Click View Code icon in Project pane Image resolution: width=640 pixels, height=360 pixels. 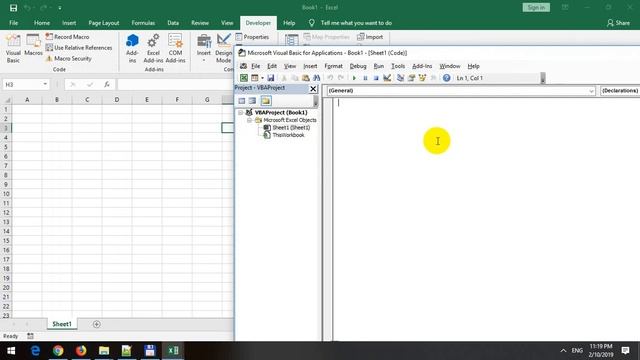point(242,100)
